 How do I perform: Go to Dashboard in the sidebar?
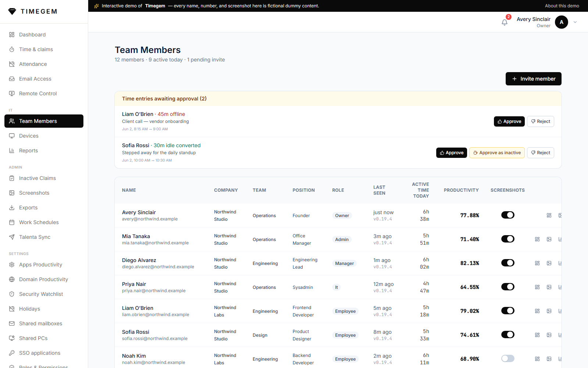tap(44, 35)
